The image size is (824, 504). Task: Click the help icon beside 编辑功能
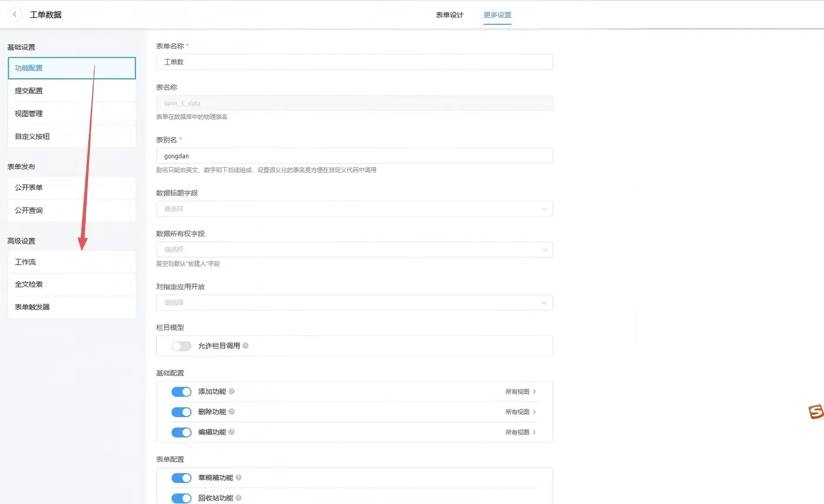(x=232, y=432)
